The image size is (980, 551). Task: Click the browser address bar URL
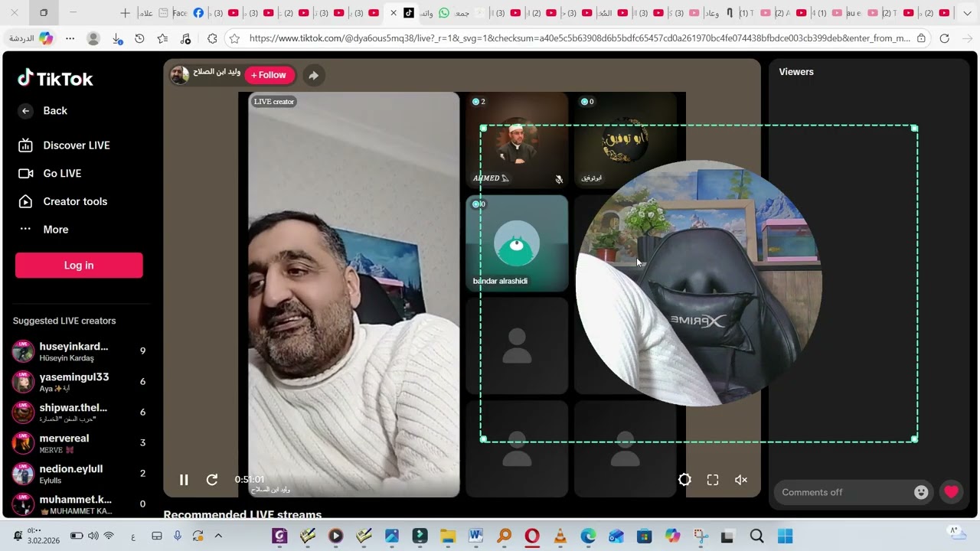580,38
